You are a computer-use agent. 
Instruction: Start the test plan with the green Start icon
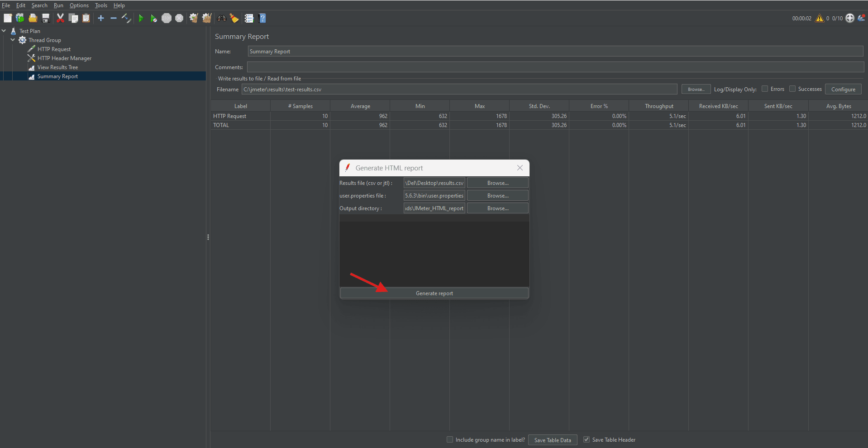point(141,18)
